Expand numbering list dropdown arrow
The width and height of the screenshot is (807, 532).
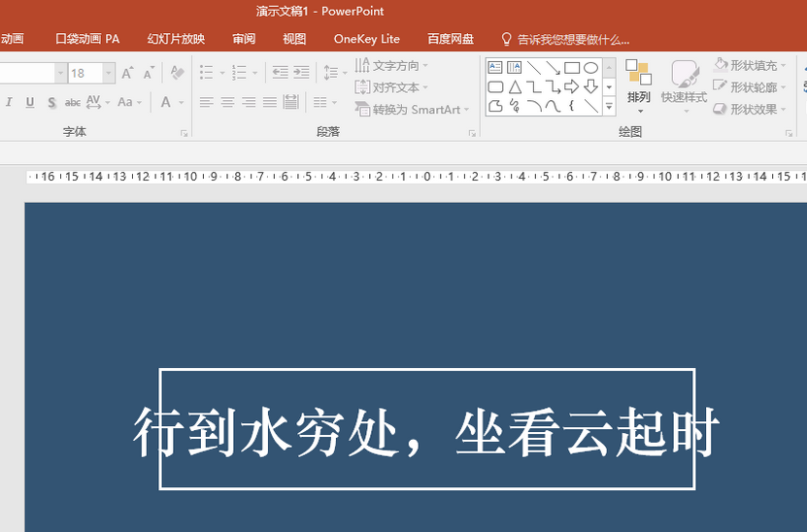255,73
